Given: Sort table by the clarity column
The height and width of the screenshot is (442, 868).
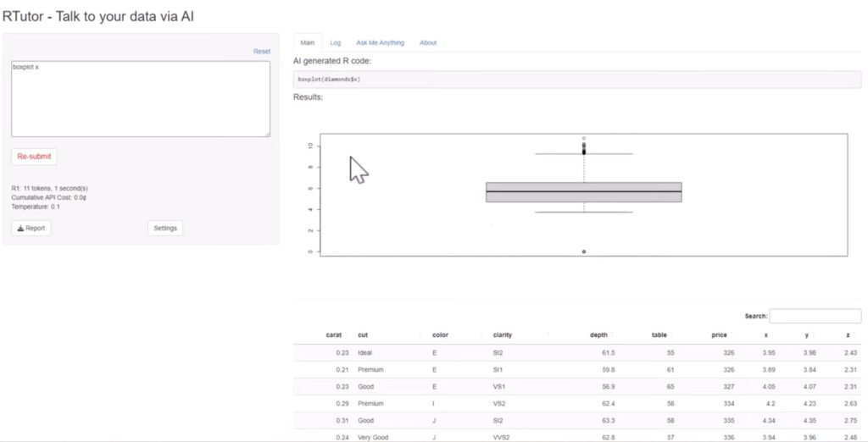Looking at the screenshot, I should tap(502, 335).
